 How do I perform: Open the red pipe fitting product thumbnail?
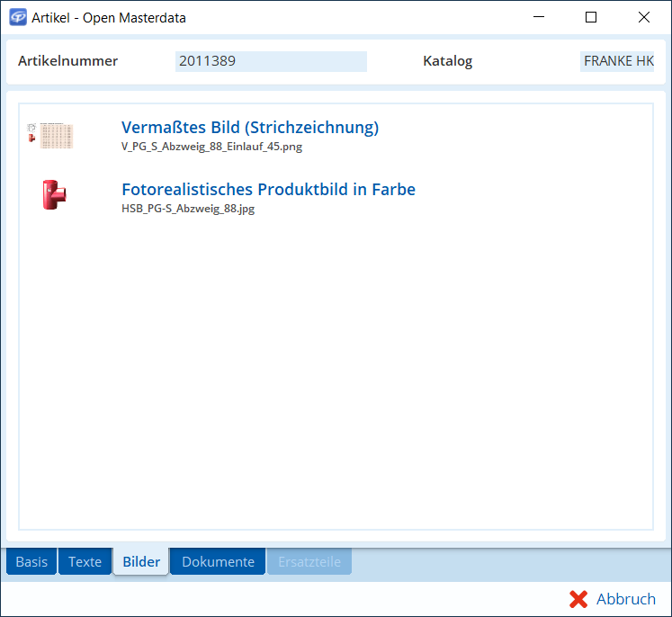(x=54, y=195)
